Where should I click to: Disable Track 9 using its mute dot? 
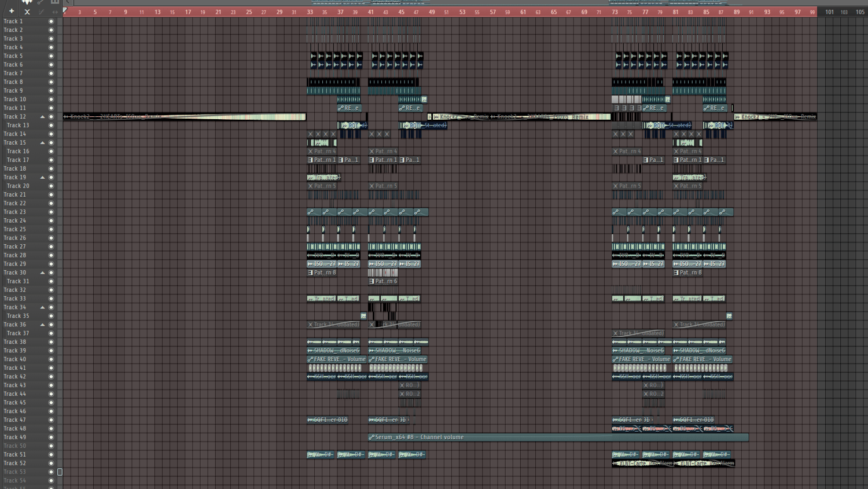point(51,91)
